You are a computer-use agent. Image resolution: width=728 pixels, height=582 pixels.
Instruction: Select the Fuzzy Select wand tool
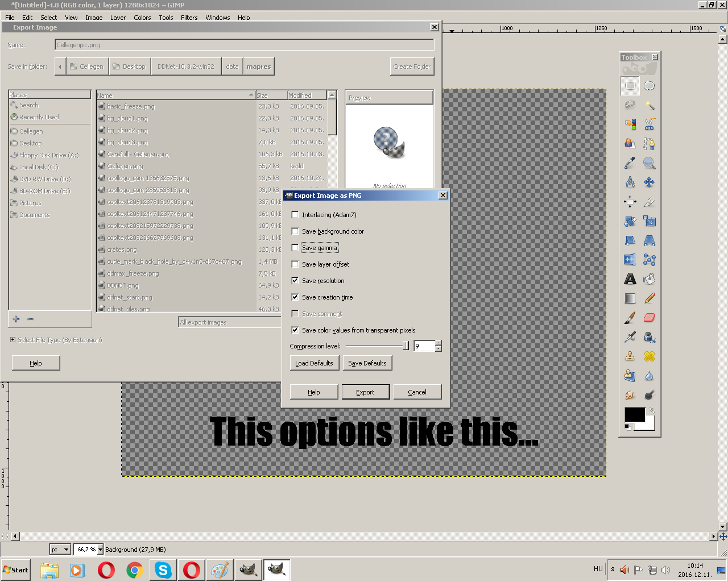click(649, 105)
